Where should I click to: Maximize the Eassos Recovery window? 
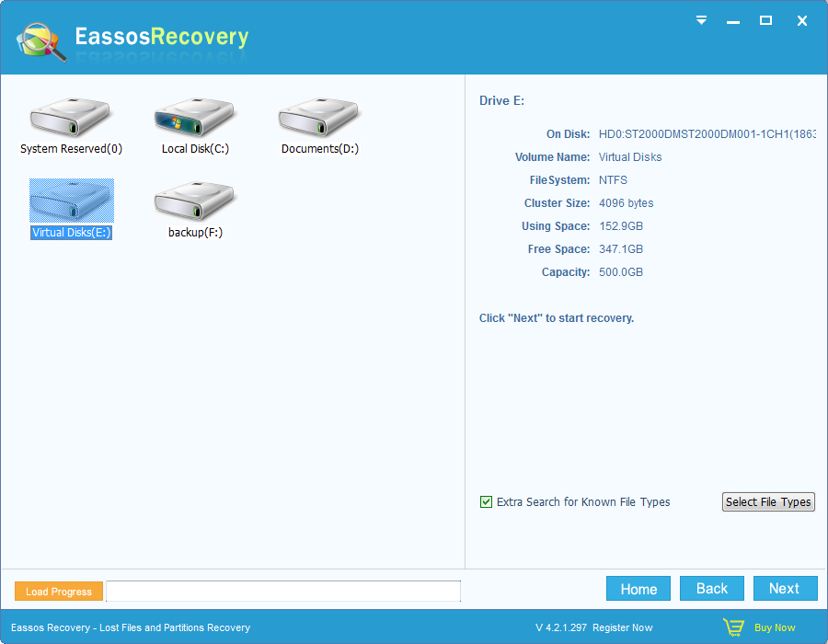pos(765,20)
